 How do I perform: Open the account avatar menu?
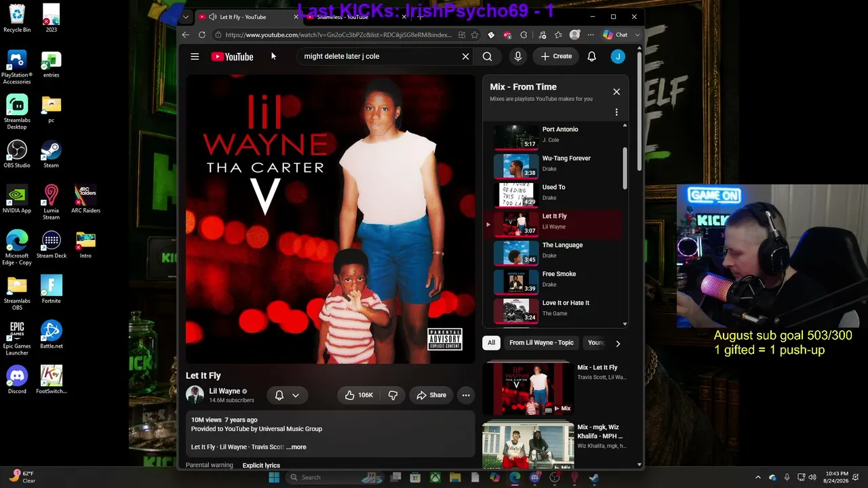tap(618, 56)
